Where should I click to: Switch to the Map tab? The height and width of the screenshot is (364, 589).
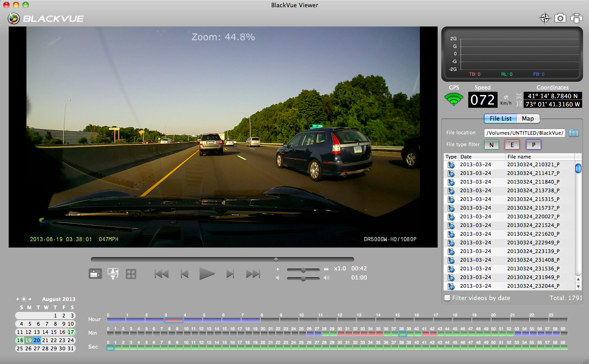pyautogui.click(x=528, y=119)
